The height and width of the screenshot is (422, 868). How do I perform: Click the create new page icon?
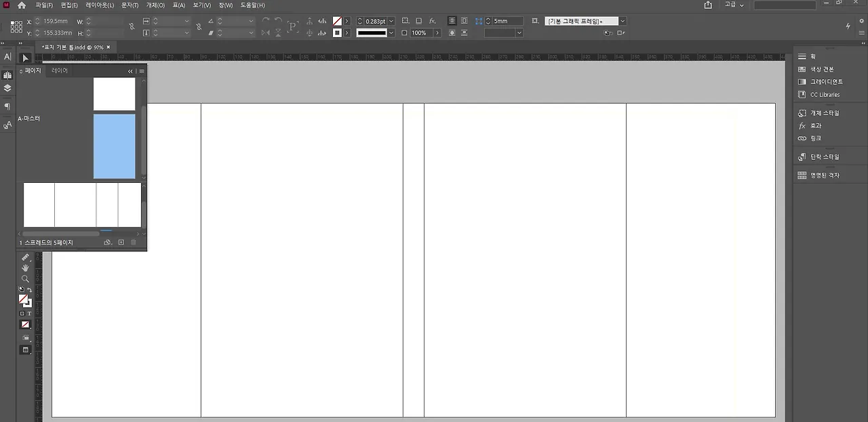[121, 242]
